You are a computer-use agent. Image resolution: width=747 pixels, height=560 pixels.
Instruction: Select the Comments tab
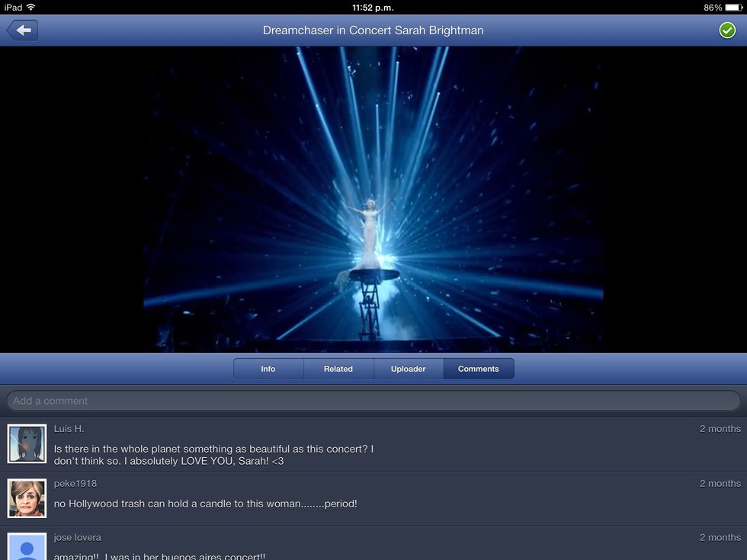click(x=479, y=369)
